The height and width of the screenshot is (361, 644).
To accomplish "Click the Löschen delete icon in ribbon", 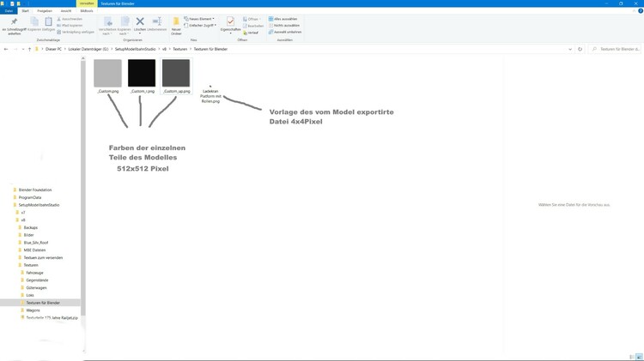I will 140,22.
